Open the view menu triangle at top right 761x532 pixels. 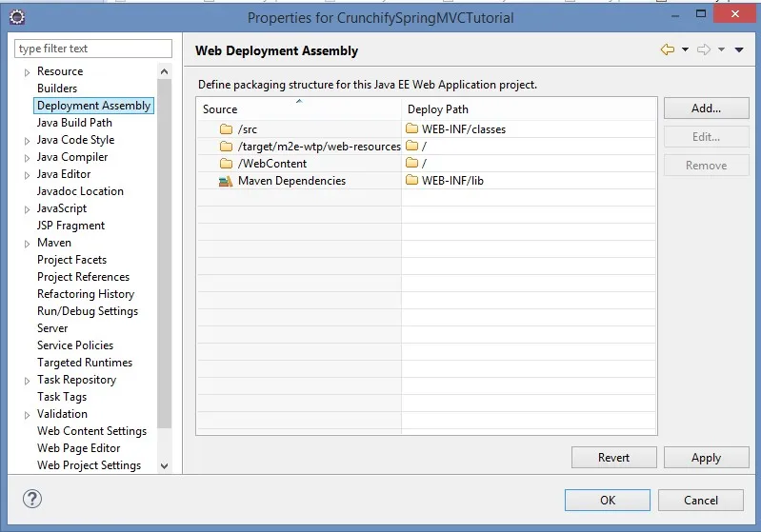click(739, 49)
